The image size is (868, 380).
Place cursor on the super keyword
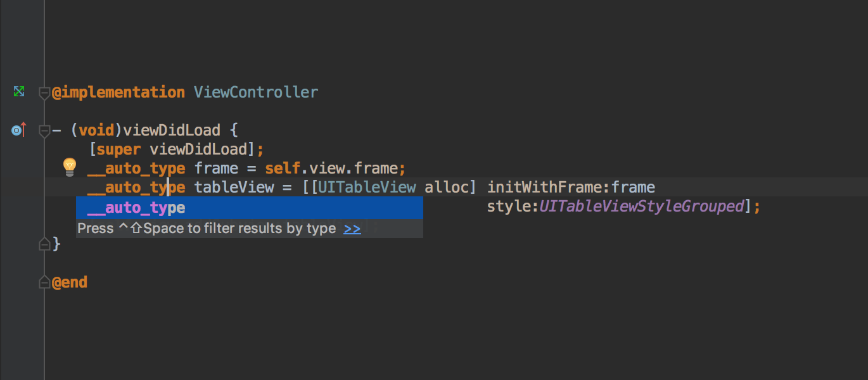[x=120, y=149]
